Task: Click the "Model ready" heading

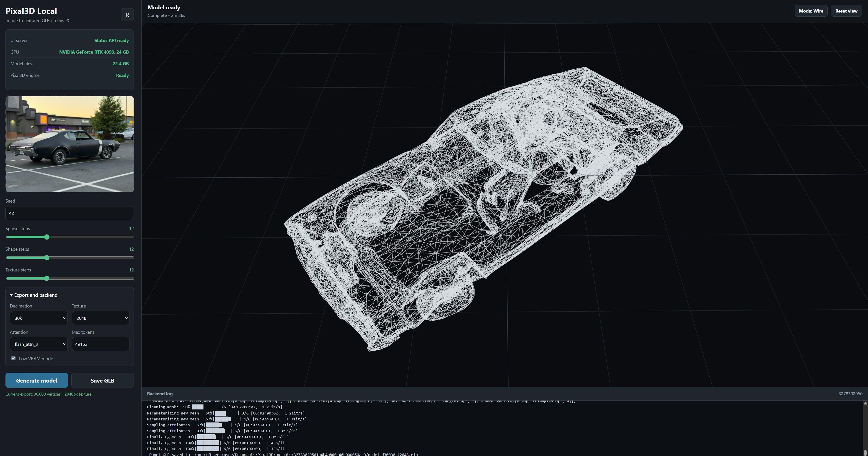Action: [164, 8]
